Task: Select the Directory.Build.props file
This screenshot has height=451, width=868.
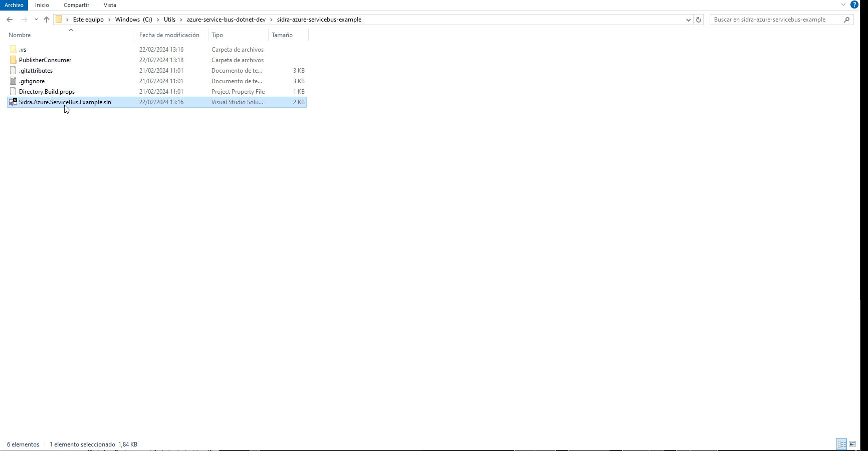Action: (47, 92)
